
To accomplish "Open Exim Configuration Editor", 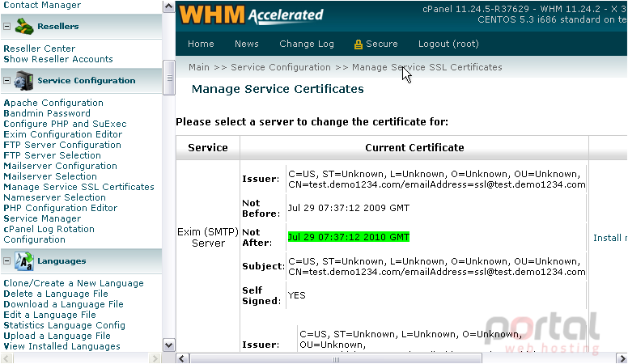I will point(63,134).
